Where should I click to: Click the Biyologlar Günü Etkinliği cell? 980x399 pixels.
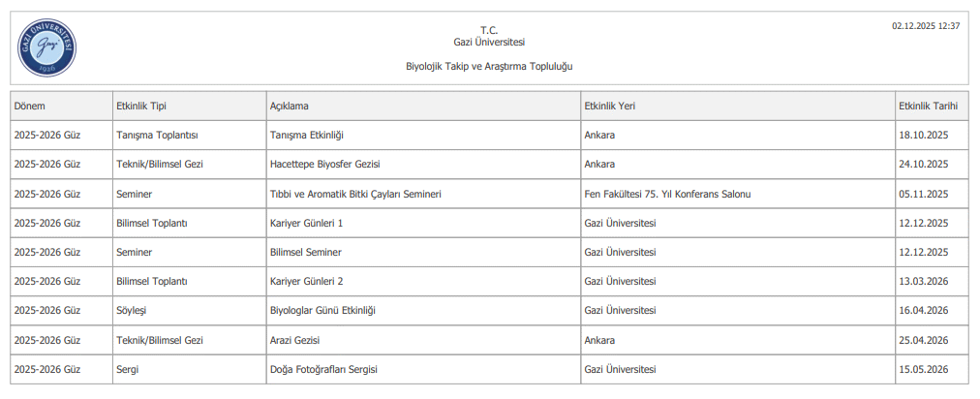pos(322,311)
